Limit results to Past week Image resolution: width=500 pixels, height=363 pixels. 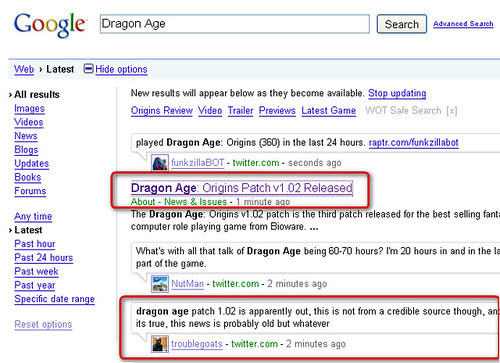[x=36, y=272]
